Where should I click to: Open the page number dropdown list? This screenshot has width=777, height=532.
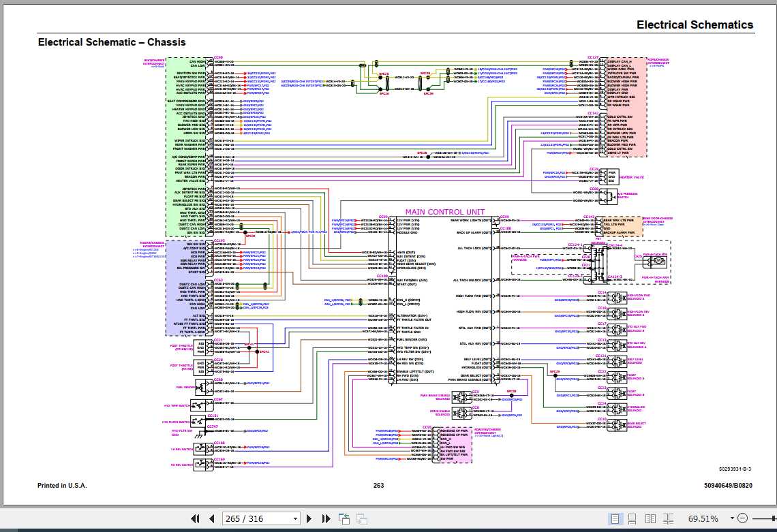[x=295, y=518]
